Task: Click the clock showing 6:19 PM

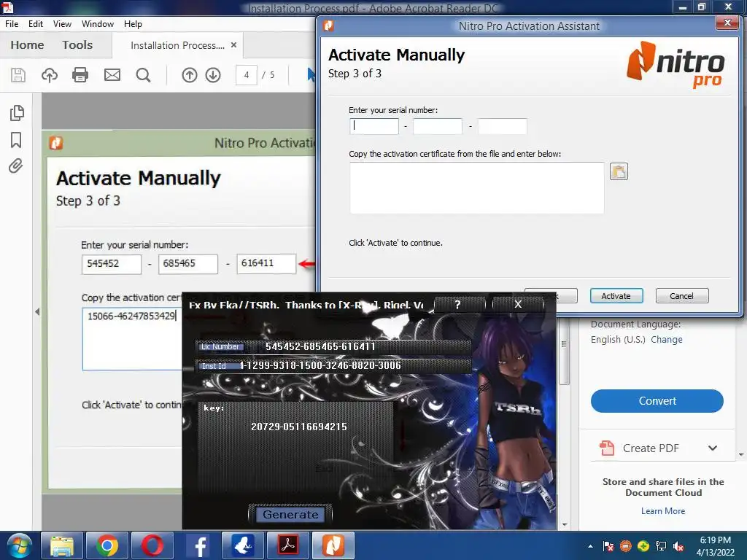Action: click(715, 540)
